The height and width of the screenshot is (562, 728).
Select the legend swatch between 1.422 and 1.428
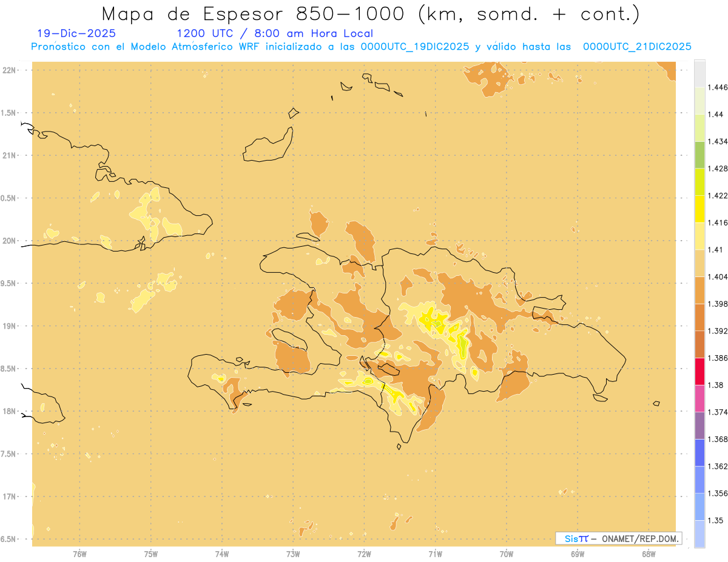point(699,182)
